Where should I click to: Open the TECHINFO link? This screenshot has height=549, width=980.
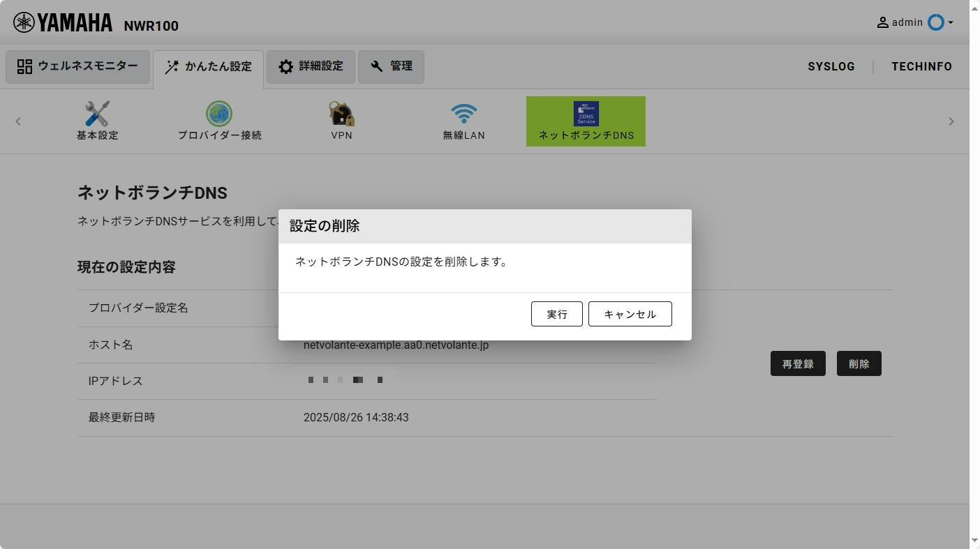coord(921,67)
